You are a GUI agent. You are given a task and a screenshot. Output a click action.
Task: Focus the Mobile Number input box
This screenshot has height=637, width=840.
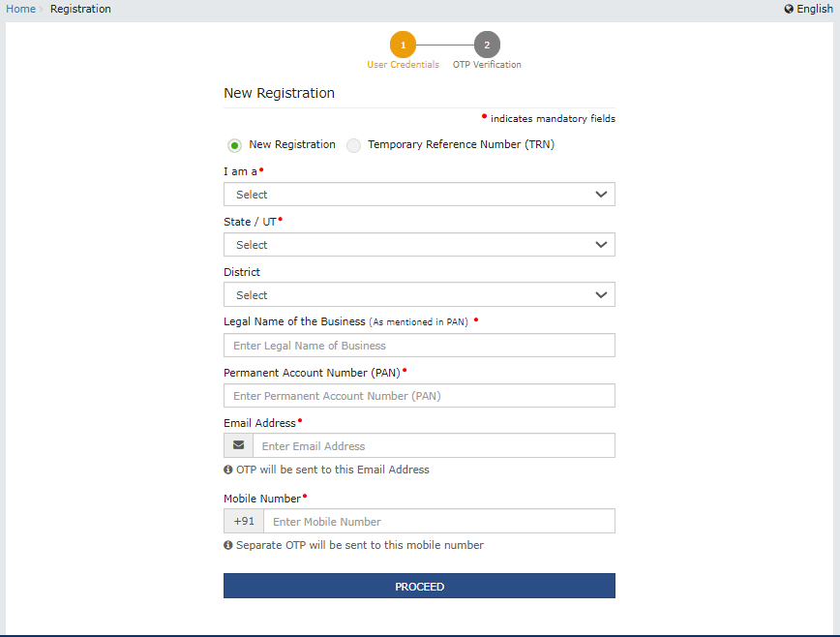[438, 522]
